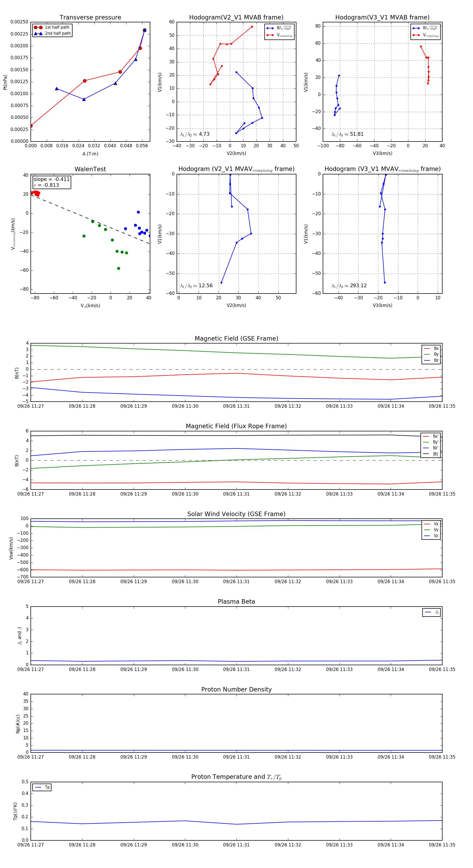Image resolution: width=473 pixels, height=868 pixels.
Task: Click the 'Plasma Beta' plot title
Action: [236, 602]
